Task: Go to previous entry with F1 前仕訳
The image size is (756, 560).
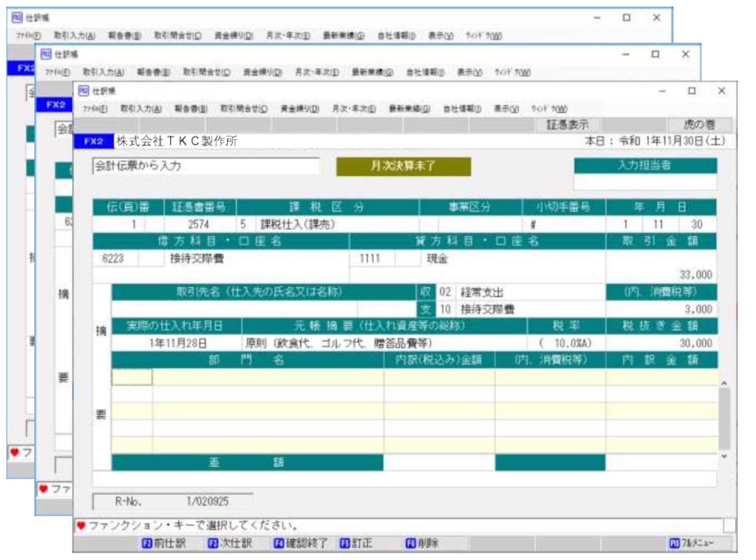Action: pos(164,543)
